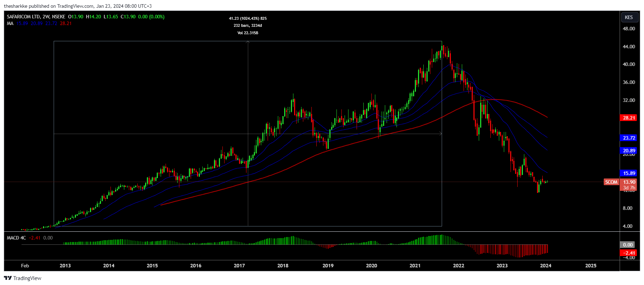Click the 4.00 price axis label
This screenshot has width=644, height=285.
coord(627,226)
